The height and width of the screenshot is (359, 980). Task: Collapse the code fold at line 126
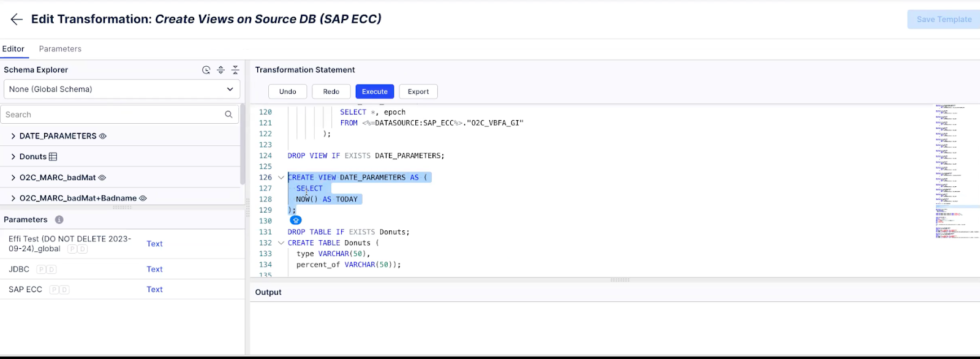tap(281, 178)
